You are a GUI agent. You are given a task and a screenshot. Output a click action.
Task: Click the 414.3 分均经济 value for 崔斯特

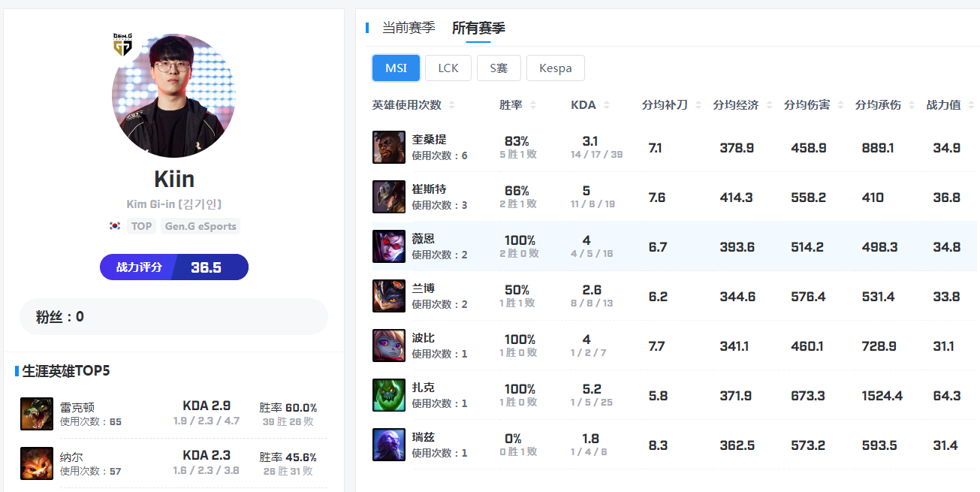click(737, 197)
